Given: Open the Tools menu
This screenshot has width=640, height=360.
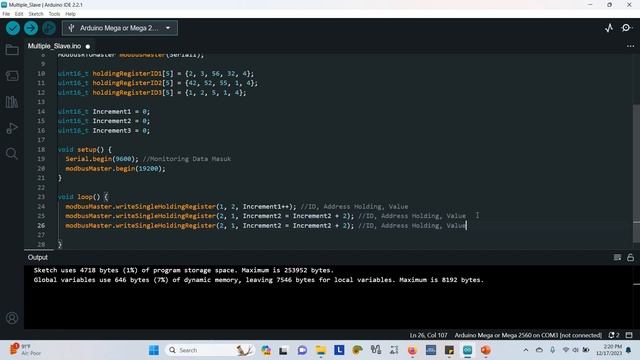Looking at the screenshot, I should (x=54, y=14).
